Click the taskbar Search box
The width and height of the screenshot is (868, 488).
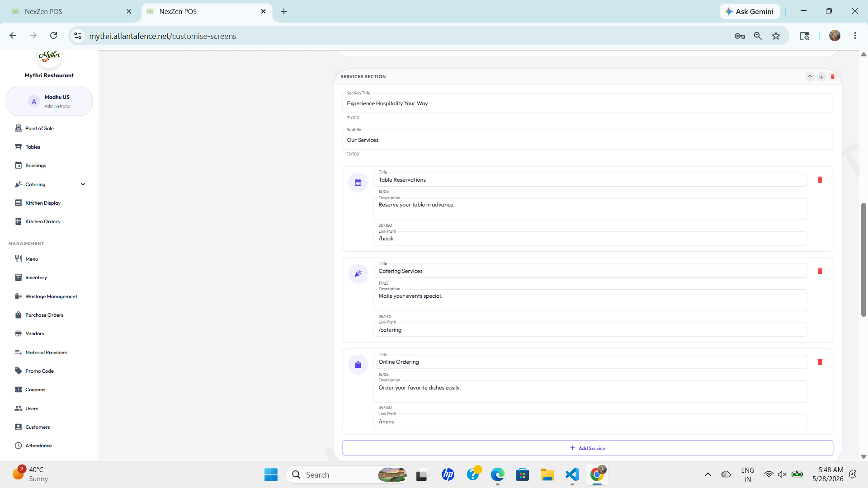tap(347, 474)
